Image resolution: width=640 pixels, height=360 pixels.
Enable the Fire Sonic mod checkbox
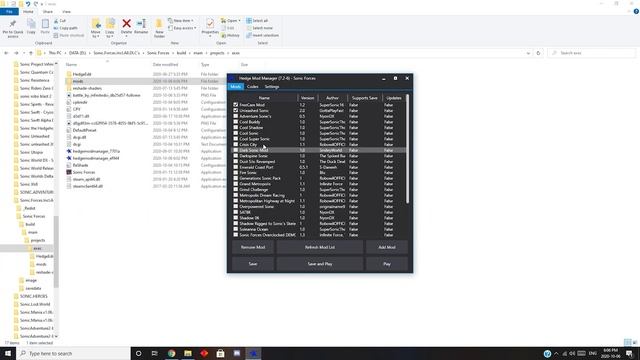coord(236,173)
